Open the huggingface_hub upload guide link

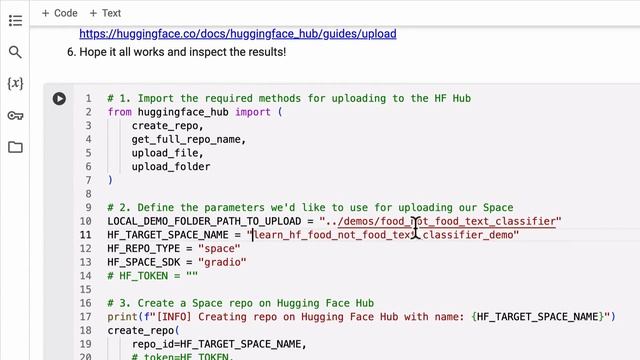pyautogui.click(x=238, y=33)
